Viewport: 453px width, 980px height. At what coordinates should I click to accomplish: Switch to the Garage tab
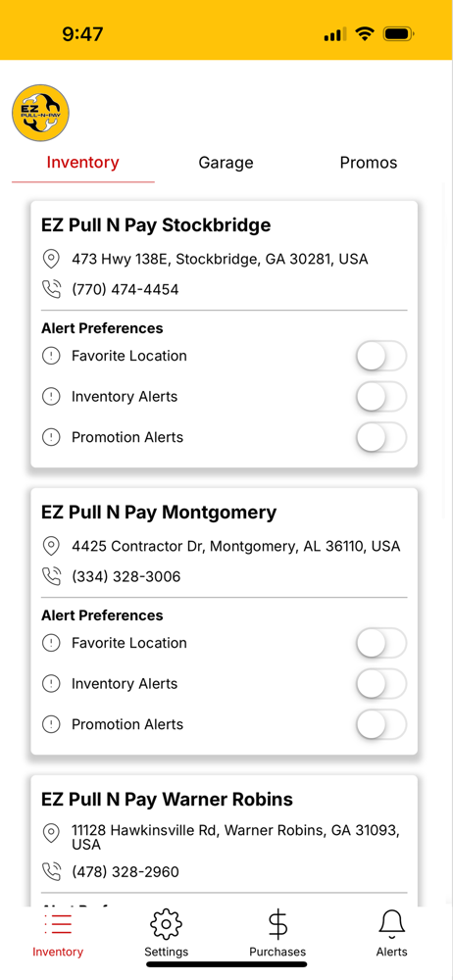point(226,163)
